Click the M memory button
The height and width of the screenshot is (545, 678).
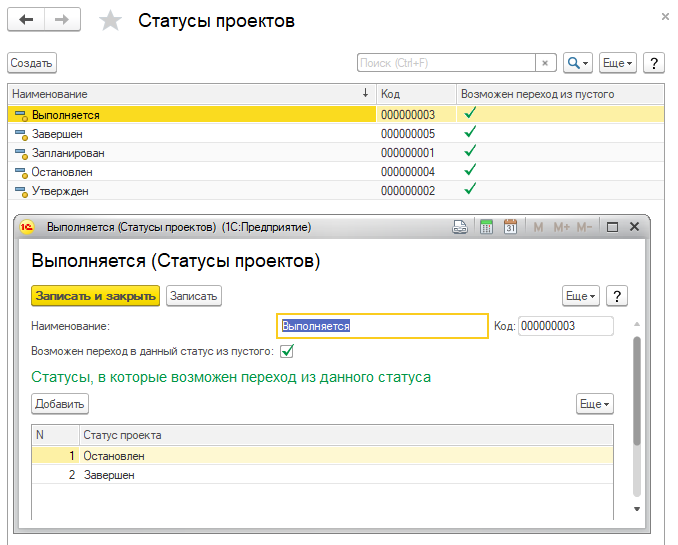(538, 227)
